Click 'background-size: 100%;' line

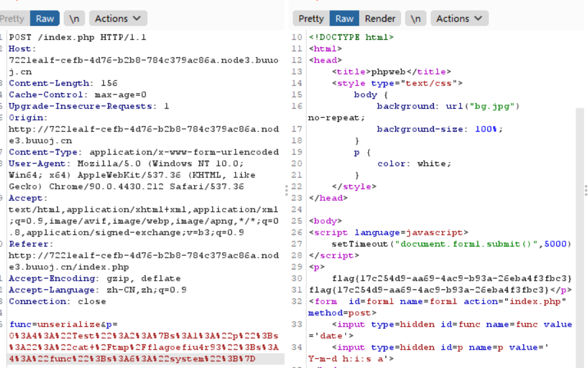pos(440,129)
